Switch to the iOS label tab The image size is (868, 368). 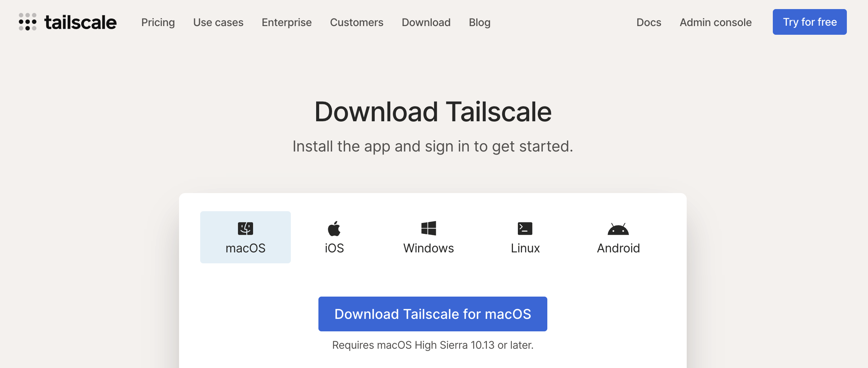tap(334, 248)
